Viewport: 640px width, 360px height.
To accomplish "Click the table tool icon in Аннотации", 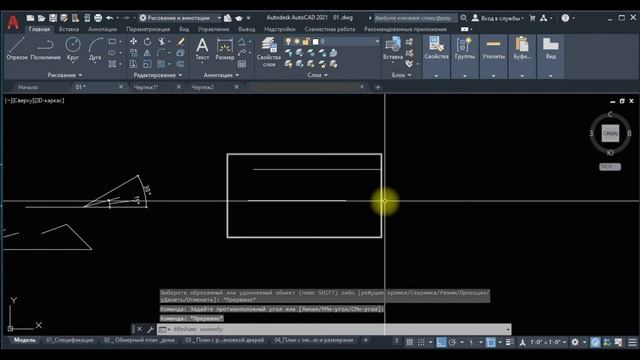I will click(242, 64).
